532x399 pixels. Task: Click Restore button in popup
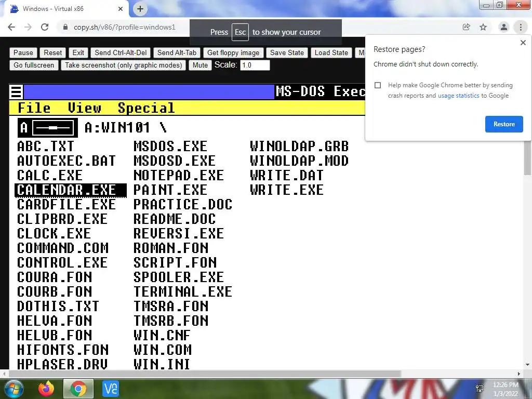click(504, 124)
